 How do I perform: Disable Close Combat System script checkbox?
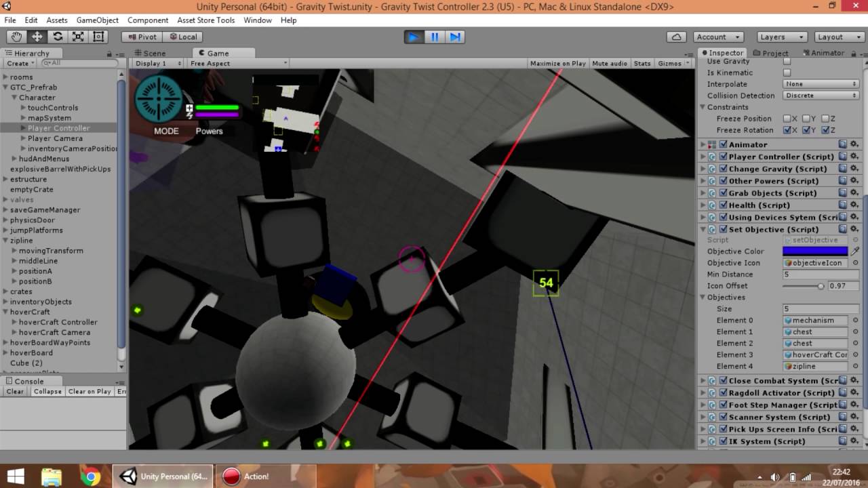tap(723, 381)
